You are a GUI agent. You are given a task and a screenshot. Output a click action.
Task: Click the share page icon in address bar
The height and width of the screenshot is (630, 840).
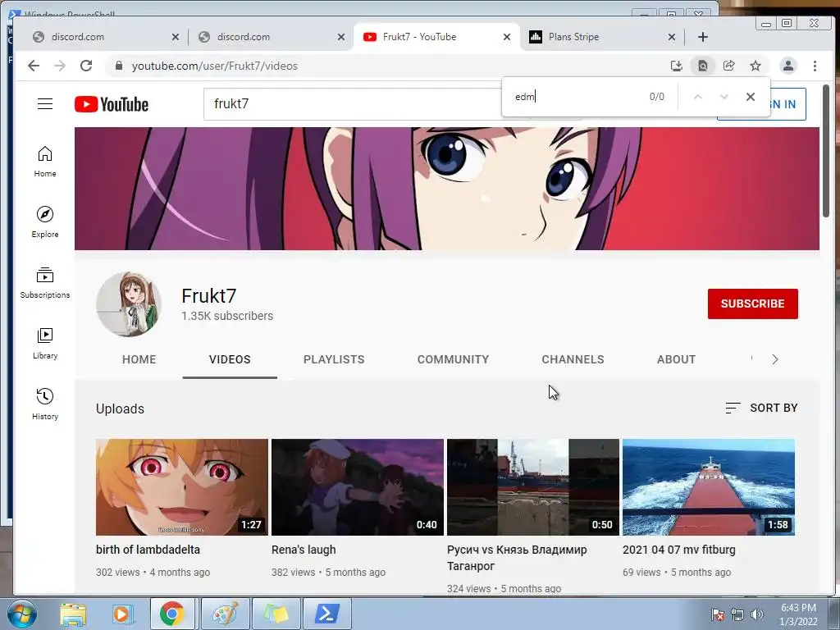click(729, 66)
